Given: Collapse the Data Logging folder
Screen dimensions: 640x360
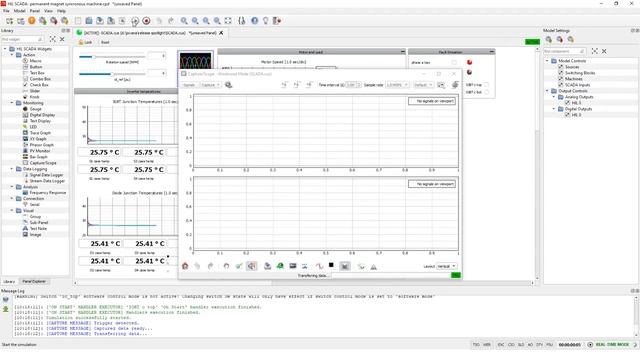Looking at the screenshot, I should tap(12, 169).
